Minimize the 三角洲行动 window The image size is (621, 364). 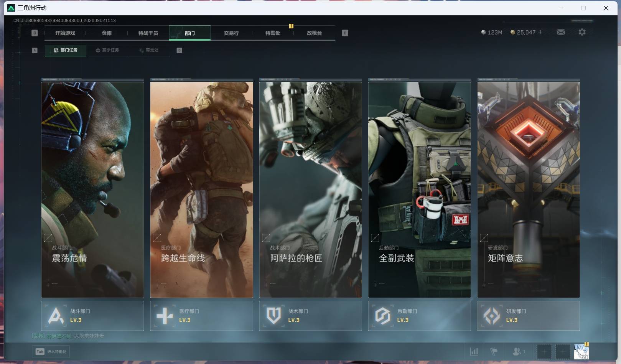pyautogui.click(x=561, y=8)
